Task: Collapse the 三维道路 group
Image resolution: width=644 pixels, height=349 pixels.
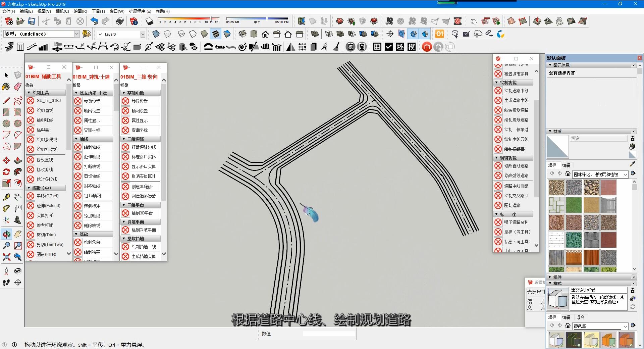Action: point(124,139)
